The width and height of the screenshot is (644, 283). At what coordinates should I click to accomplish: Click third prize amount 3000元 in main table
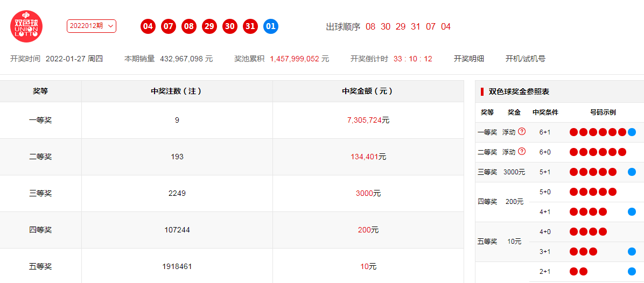[x=368, y=193]
